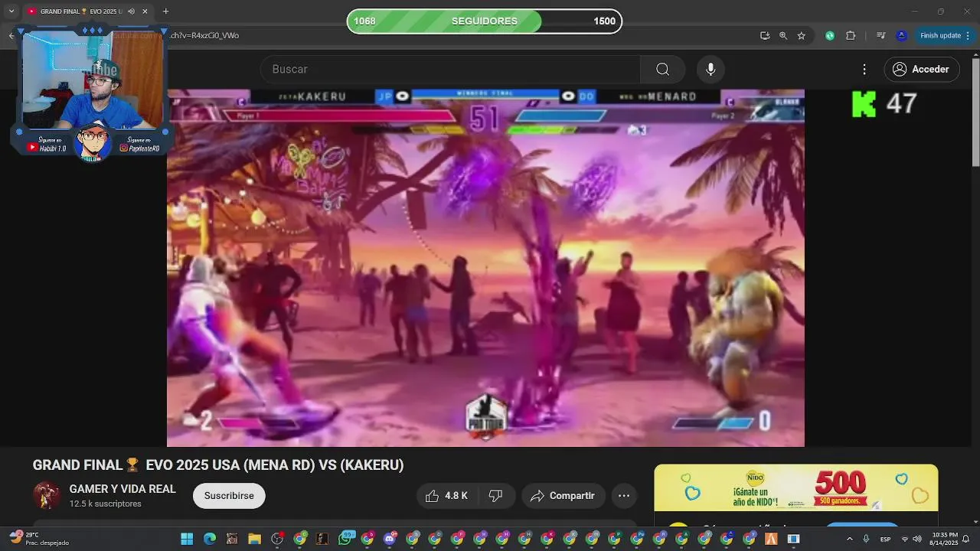This screenshot has height=551, width=980.
Task: Close the GRAND FINAL EVO 2025 tab
Action: (145, 11)
